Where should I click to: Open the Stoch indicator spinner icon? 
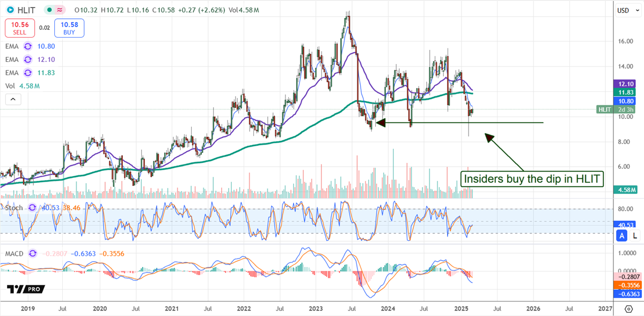pos(31,207)
